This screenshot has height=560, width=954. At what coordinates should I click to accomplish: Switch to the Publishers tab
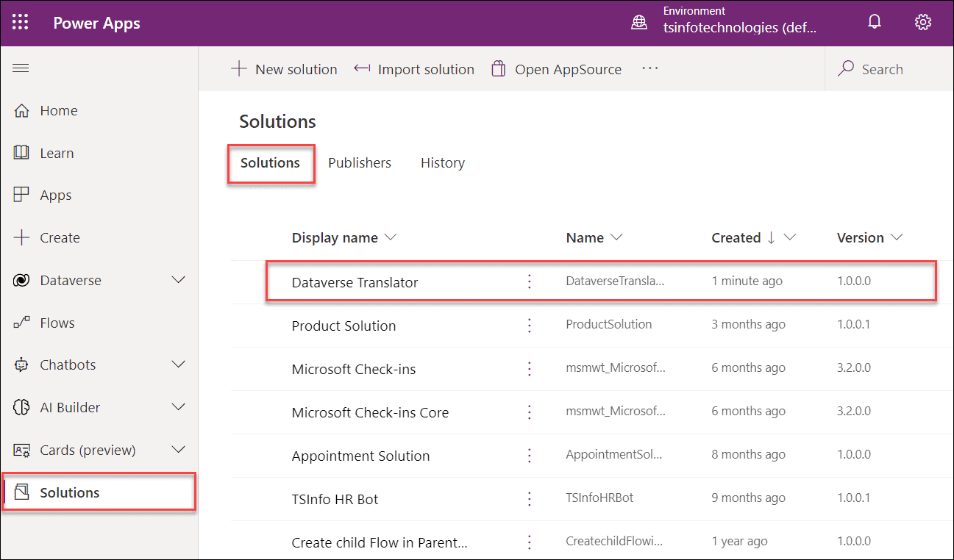point(360,162)
